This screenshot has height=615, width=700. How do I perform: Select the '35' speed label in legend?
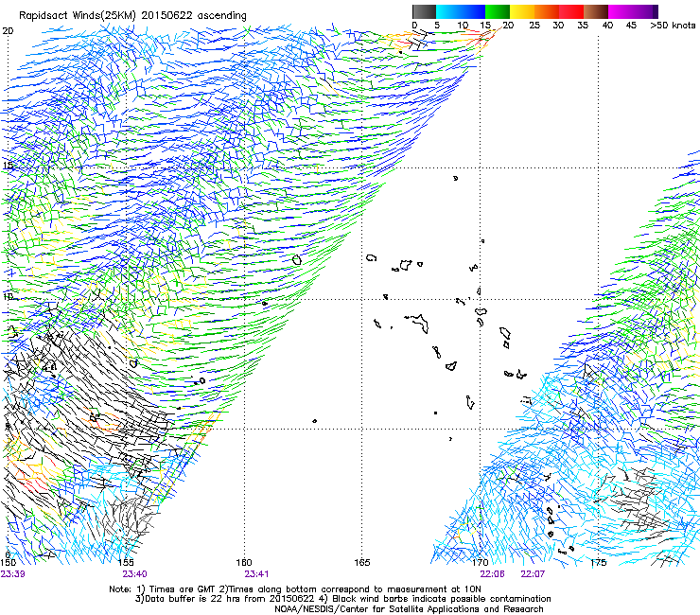tap(583, 26)
